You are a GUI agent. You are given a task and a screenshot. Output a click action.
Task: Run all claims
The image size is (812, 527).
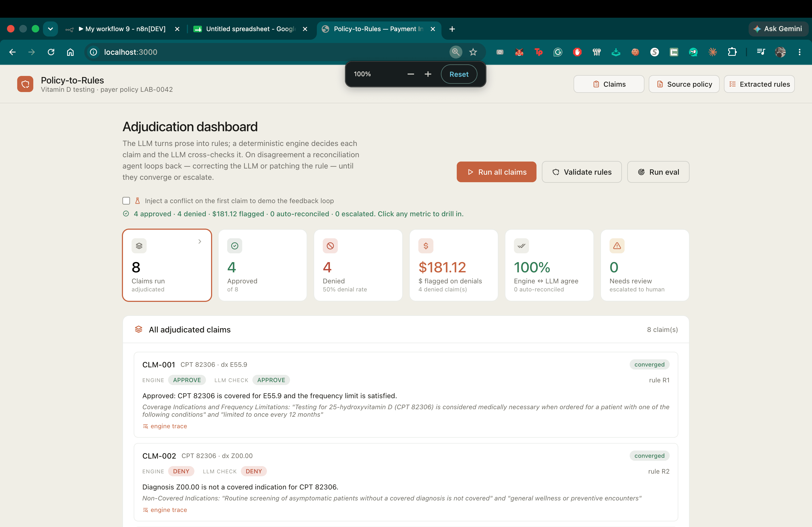(x=496, y=172)
